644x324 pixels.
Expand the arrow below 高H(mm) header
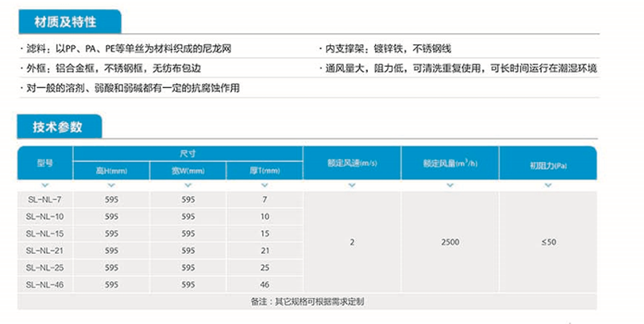(111, 186)
